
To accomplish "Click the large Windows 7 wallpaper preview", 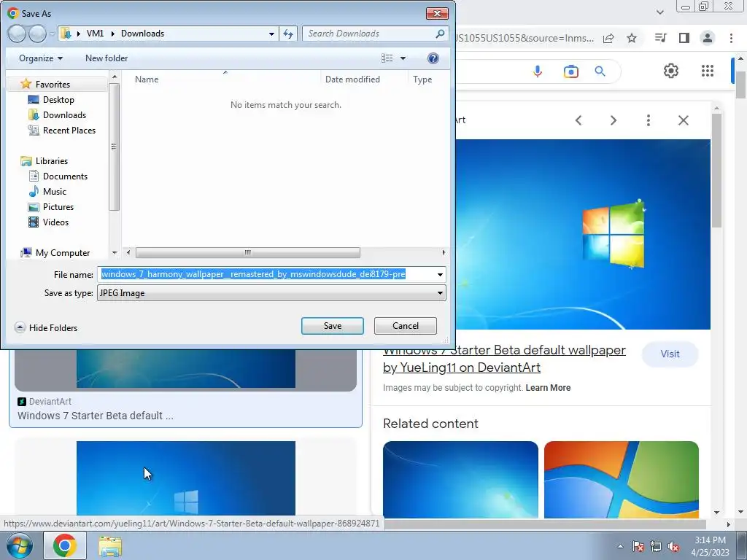I will coord(583,234).
